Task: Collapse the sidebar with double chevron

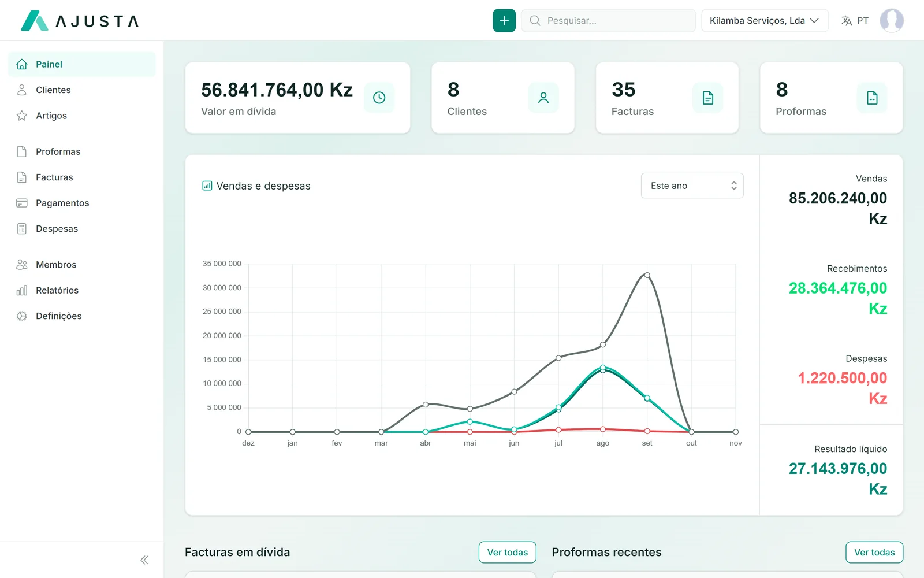Action: click(x=144, y=560)
